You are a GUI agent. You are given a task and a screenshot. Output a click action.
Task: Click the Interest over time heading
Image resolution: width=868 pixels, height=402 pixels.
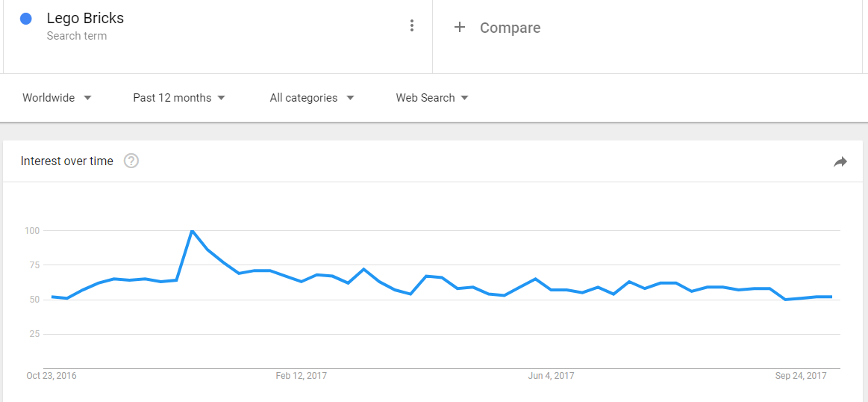pos(67,161)
